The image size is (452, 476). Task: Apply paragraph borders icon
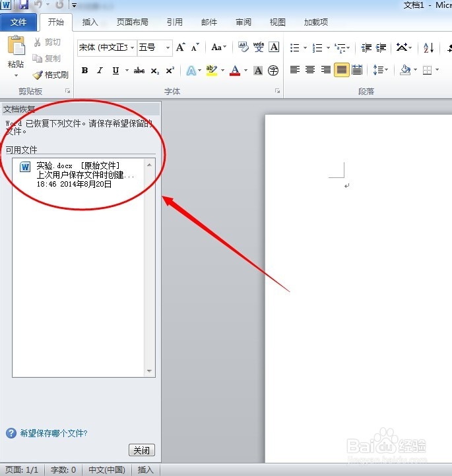[427, 70]
